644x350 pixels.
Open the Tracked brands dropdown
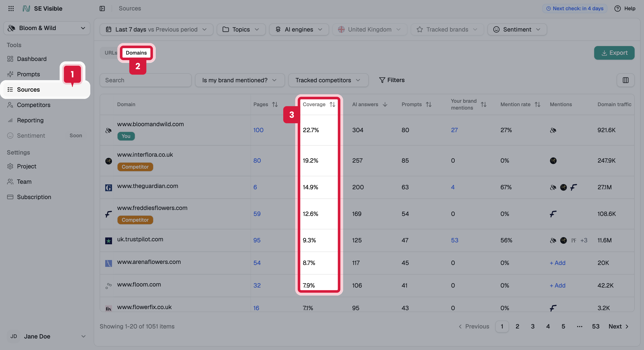[x=447, y=29]
